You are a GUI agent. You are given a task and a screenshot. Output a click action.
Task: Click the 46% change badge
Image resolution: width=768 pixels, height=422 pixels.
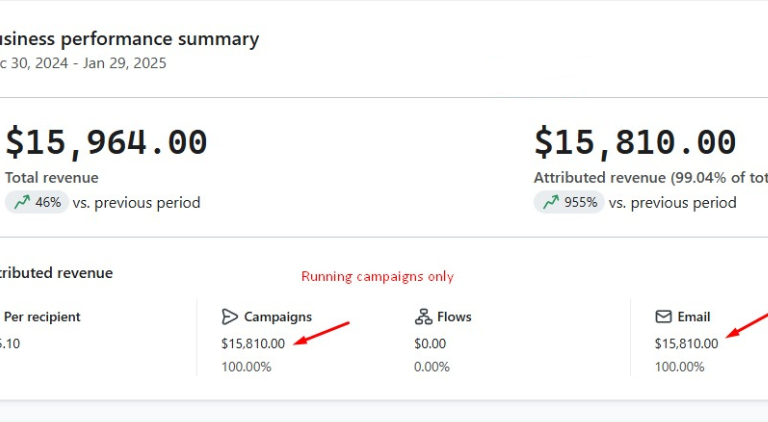(x=36, y=202)
